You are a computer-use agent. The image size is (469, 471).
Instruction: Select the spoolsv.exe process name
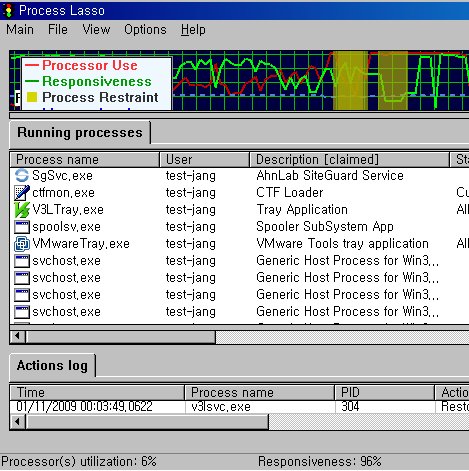[x=66, y=227]
